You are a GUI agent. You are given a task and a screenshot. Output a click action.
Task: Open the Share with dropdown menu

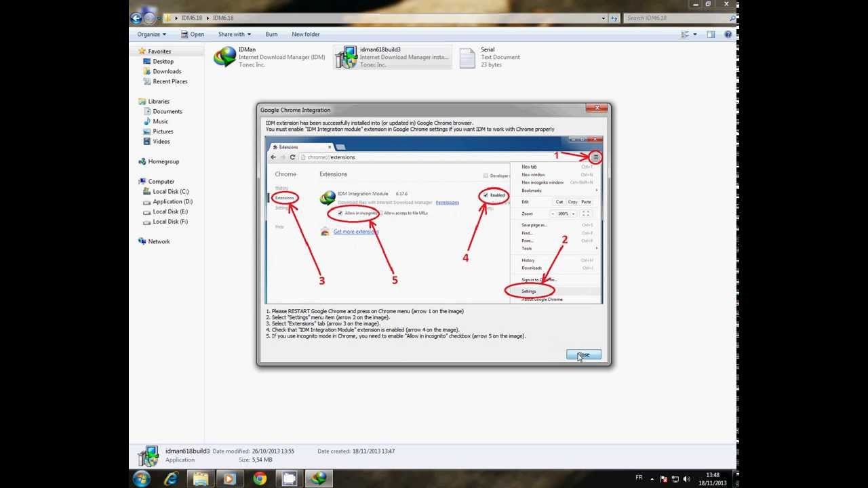234,34
